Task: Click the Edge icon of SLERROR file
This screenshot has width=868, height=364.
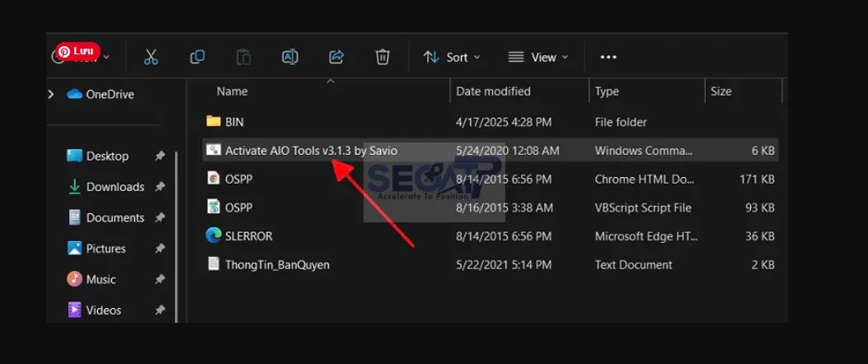Action: (x=213, y=236)
